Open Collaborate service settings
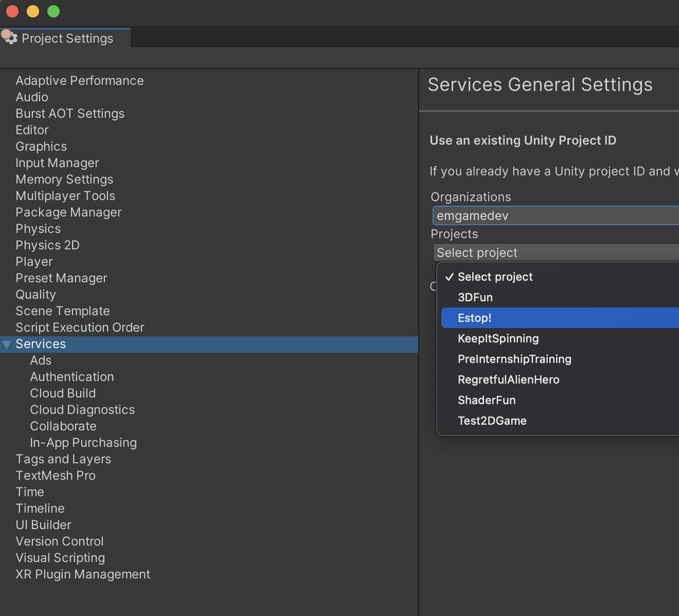 tap(63, 426)
